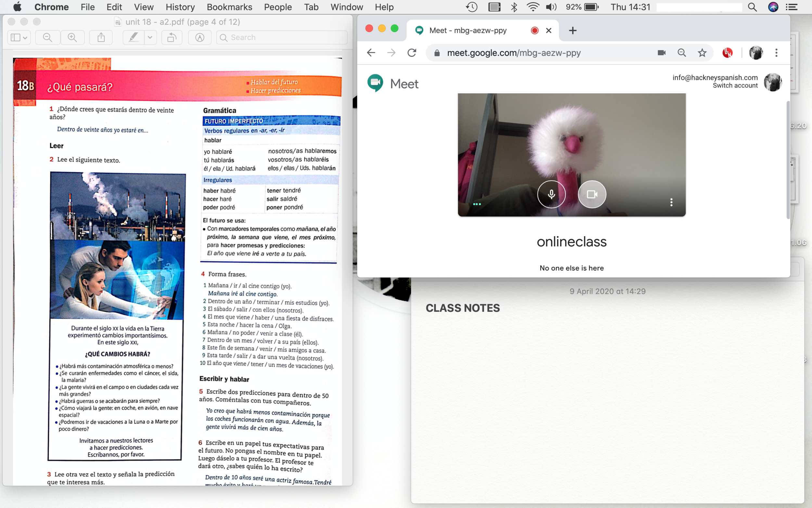Click the '¿Qué pasará?' heading in the PDF
Viewport: 812px width, 508px height.
tap(80, 87)
